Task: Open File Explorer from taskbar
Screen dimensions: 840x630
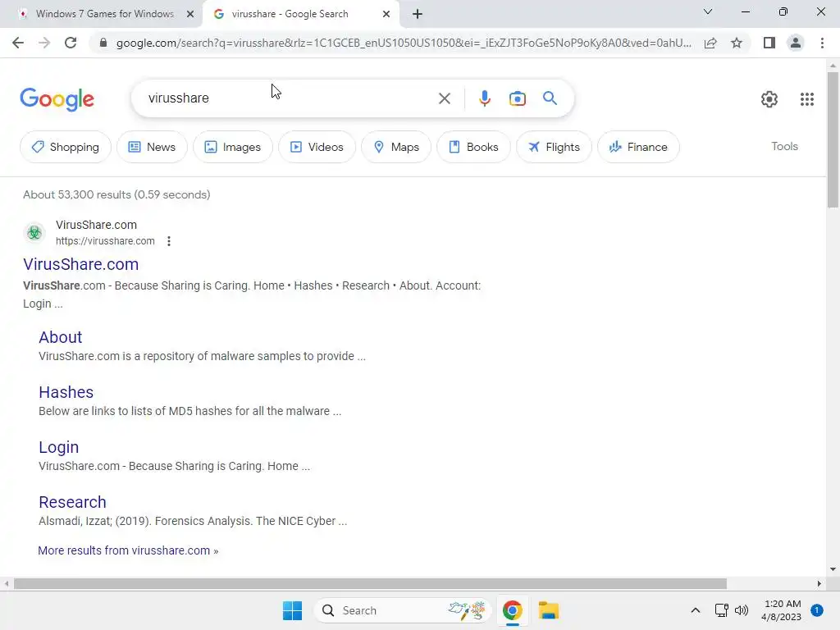Action: coord(549,610)
